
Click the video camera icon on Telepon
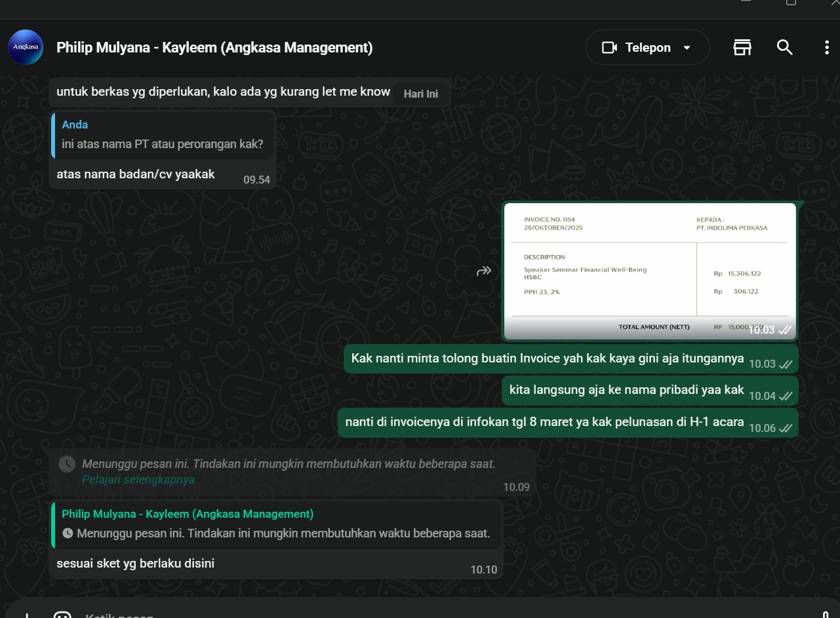pyautogui.click(x=609, y=47)
